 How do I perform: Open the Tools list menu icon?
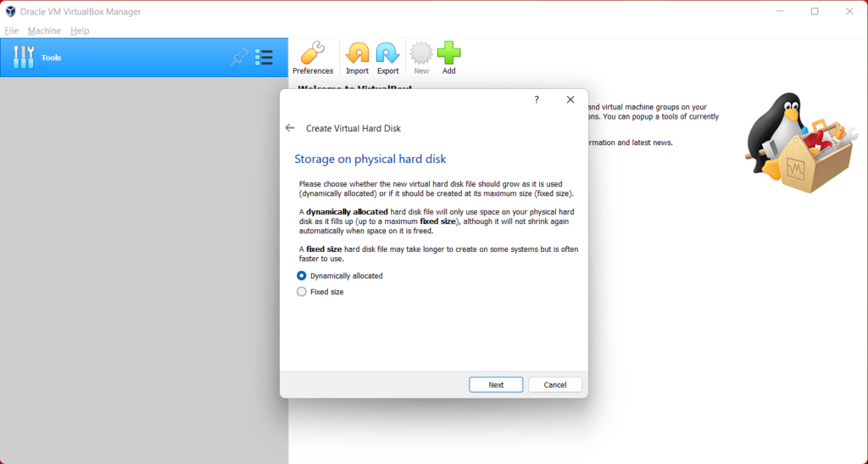pos(264,57)
